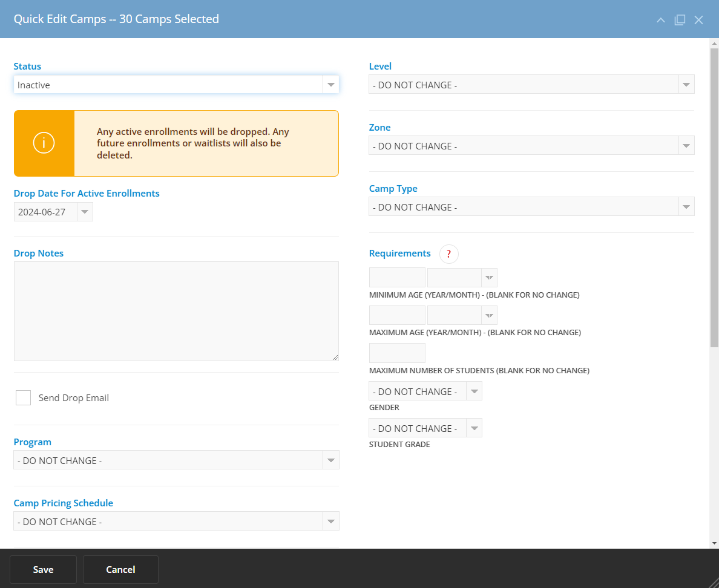The height and width of the screenshot is (588, 719).
Task: Focus the Drop Notes text area
Action: point(176,311)
